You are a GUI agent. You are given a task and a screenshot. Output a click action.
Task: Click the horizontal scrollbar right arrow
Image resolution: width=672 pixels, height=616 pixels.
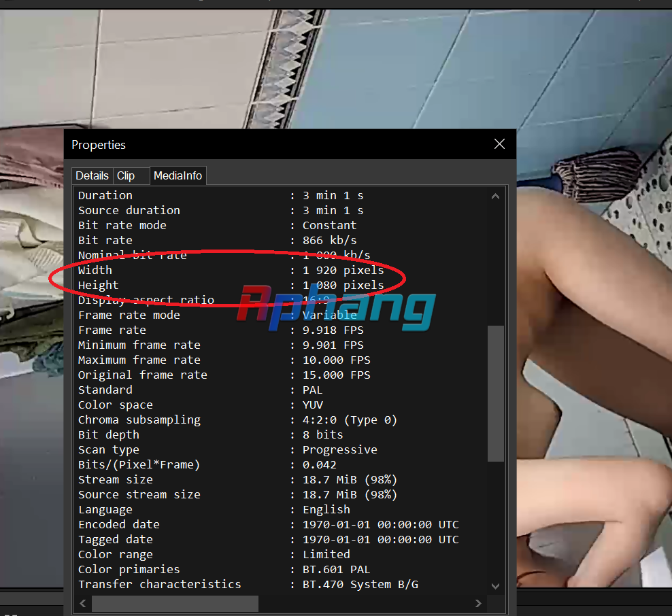tap(478, 604)
